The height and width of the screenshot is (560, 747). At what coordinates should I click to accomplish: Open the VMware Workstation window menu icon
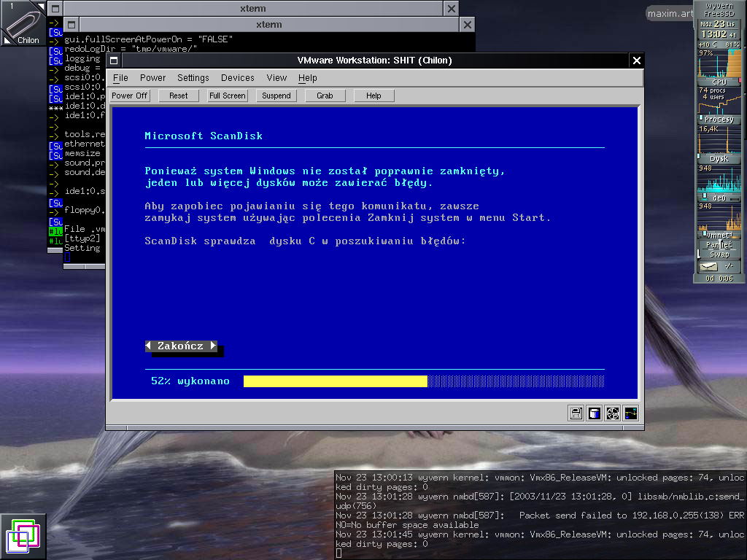[114, 61]
